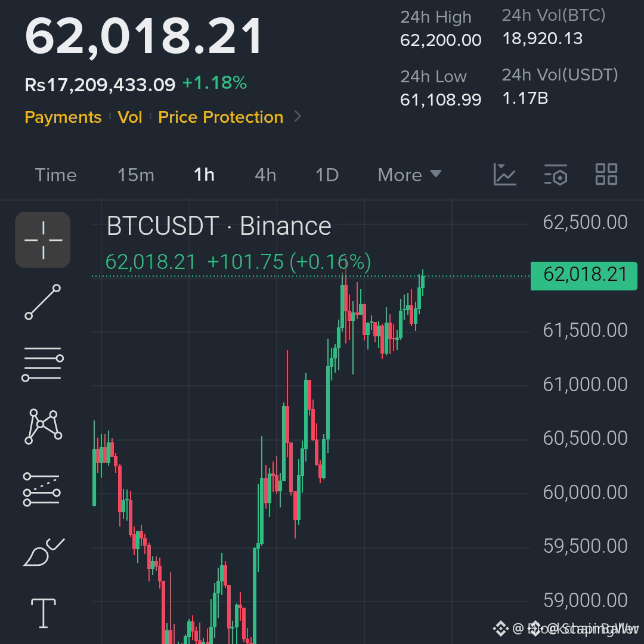
Task: Select the 15m interval
Action: 136,175
